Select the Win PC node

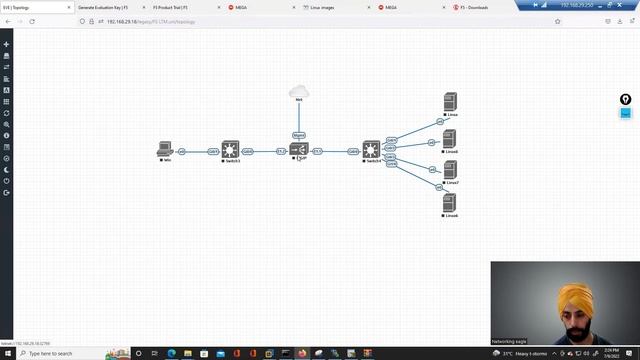[165, 149]
